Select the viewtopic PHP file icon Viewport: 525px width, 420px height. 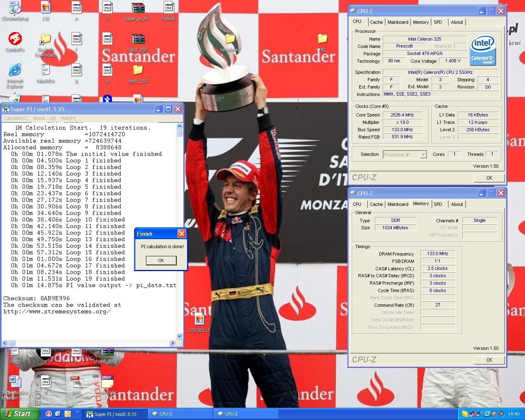(107, 385)
